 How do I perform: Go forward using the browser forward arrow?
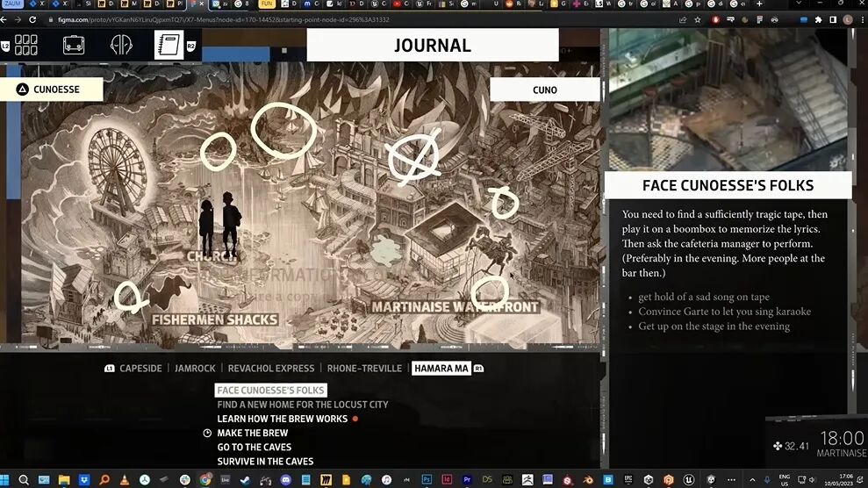point(18,19)
